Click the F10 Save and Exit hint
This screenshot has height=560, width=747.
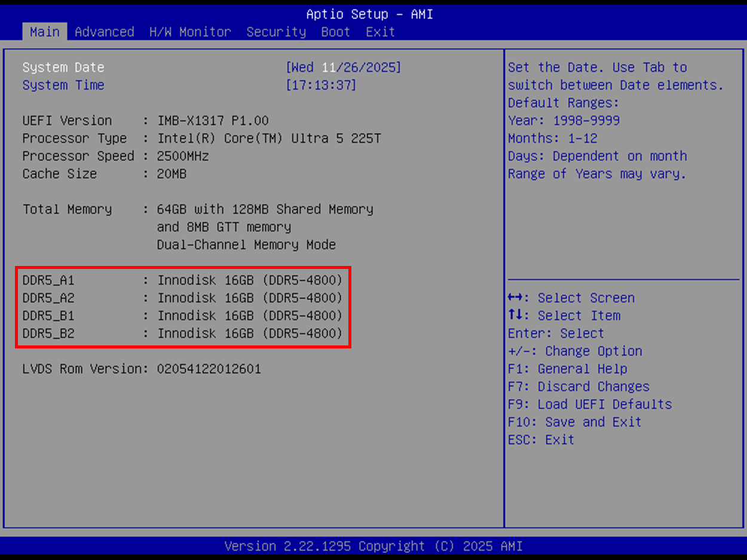pyautogui.click(x=574, y=422)
